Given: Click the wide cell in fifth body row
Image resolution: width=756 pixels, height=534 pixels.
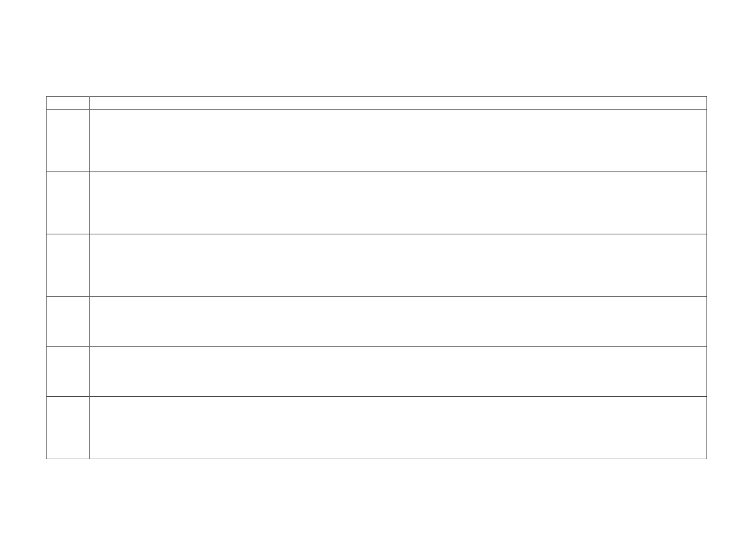Looking at the screenshot, I should point(398,372).
